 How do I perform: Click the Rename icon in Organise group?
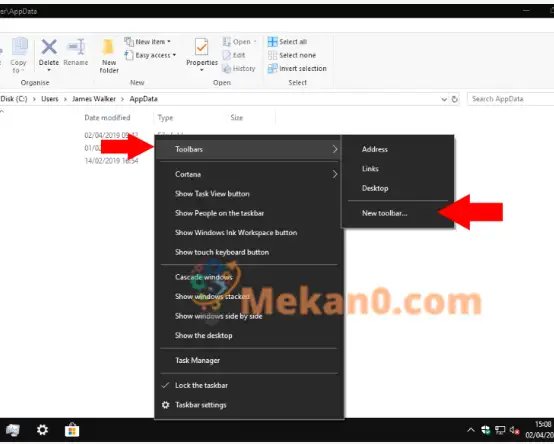76,47
